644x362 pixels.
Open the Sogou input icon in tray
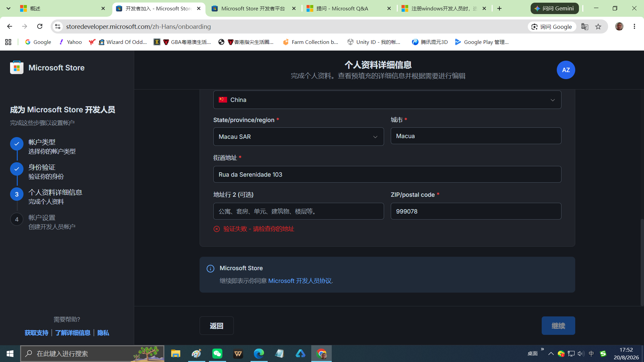pos(603,354)
